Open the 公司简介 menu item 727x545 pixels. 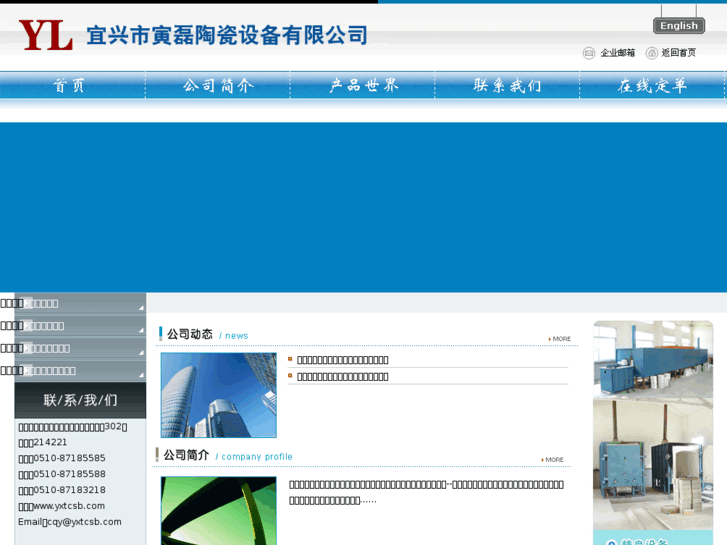(x=218, y=85)
